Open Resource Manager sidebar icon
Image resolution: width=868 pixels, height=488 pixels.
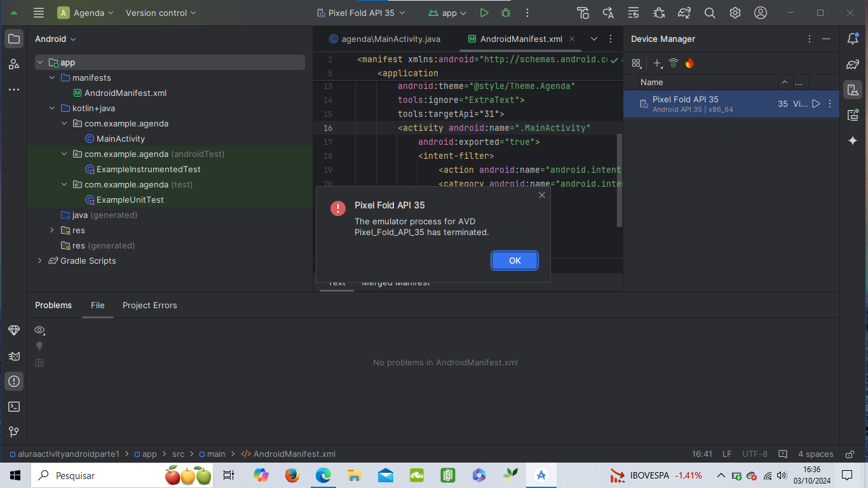click(14, 64)
